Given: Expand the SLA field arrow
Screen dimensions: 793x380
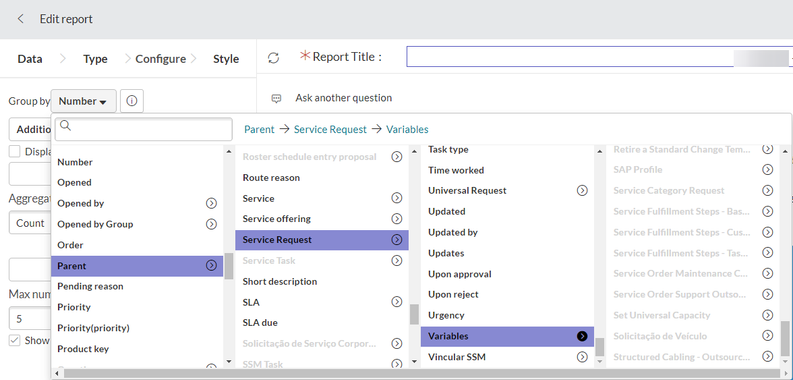Looking at the screenshot, I should pos(397,302).
